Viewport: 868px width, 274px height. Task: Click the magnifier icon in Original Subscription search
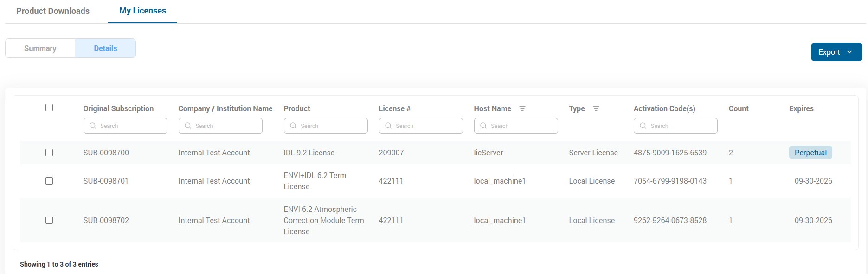pyautogui.click(x=93, y=126)
